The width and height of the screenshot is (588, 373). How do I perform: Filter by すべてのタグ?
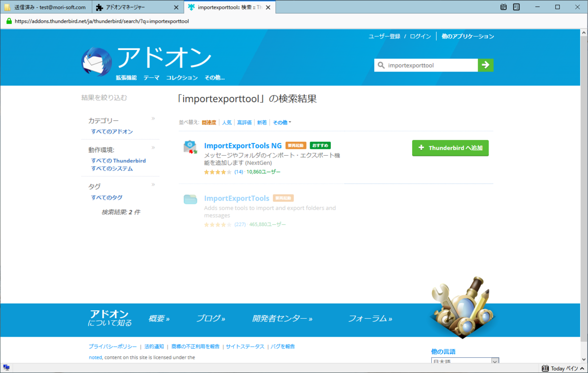(x=107, y=197)
